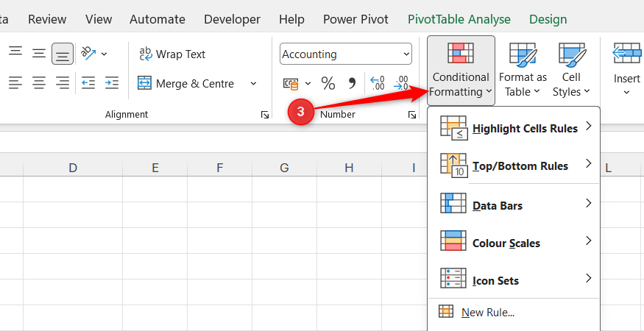Select column H header
644x331 pixels.
click(349, 168)
